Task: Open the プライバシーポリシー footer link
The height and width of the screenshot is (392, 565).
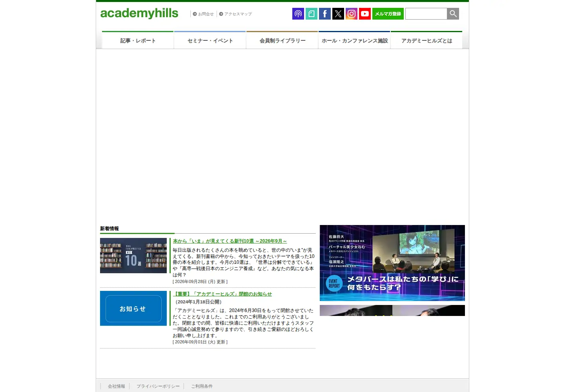Action: [x=158, y=387]
